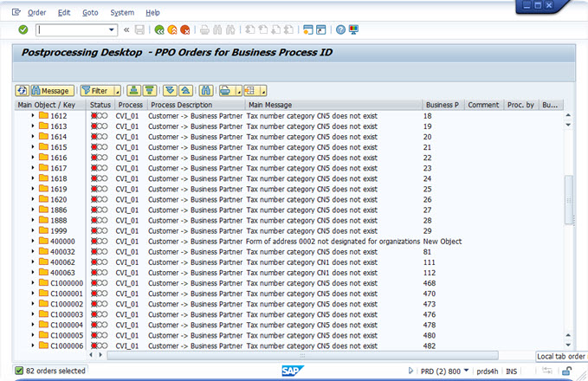Open the Goto menu

click(x=90, y=13)
